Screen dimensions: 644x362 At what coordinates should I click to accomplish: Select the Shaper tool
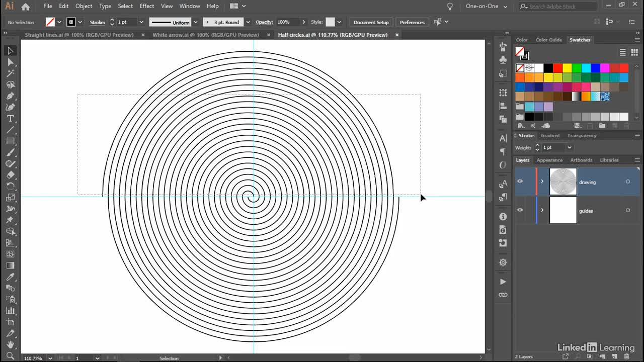(10, 164)
